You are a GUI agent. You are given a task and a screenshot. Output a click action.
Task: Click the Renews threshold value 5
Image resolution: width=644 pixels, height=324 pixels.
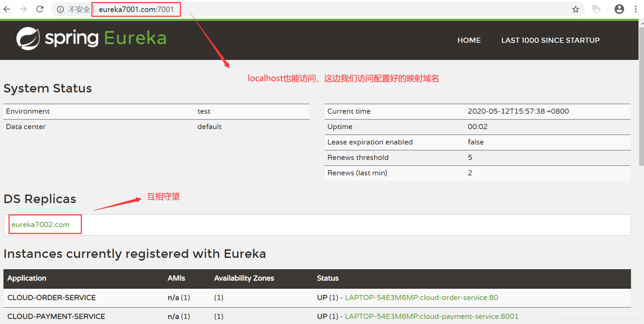pyautogui.click(x=470, y=158)
